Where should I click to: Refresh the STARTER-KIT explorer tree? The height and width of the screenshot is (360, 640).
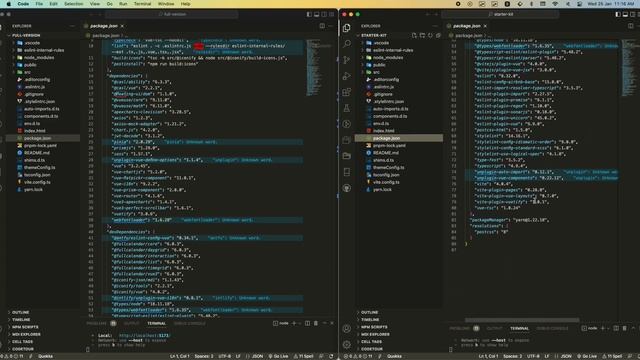430,36
